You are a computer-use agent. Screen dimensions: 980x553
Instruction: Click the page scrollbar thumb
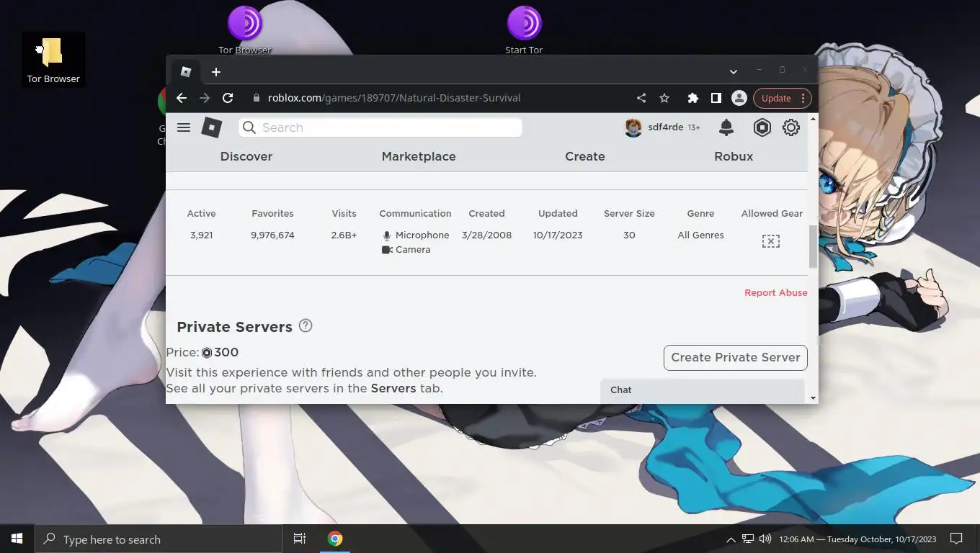[814, 246]
